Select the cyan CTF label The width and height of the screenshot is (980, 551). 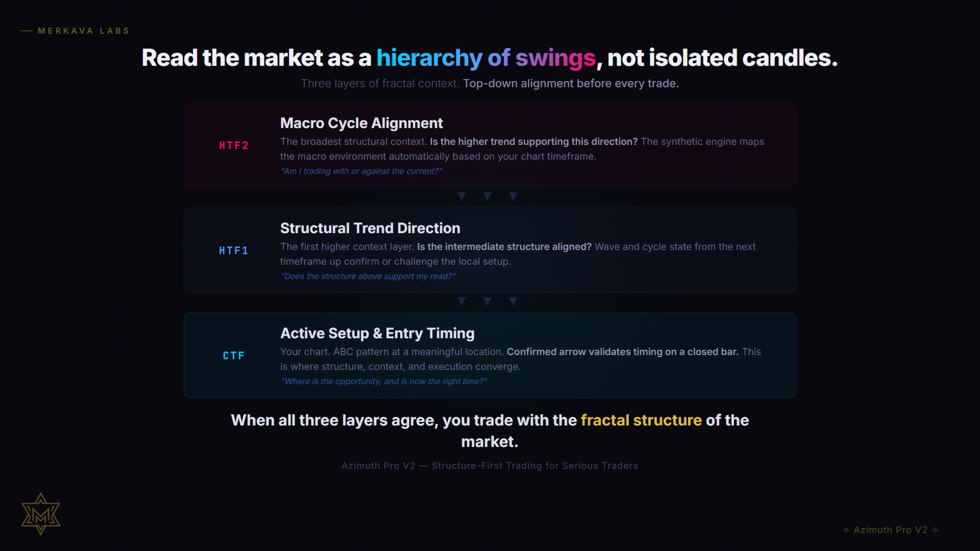(234, 356)
